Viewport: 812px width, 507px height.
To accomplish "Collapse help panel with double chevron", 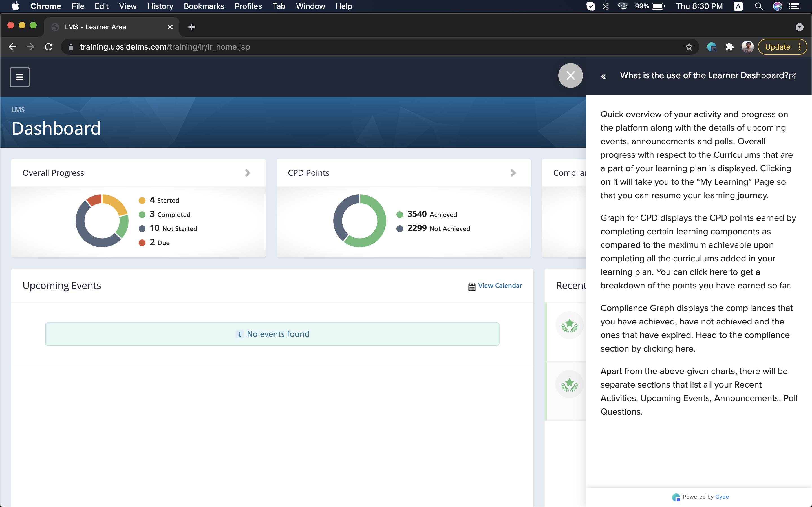I will click(x=603, y=76).
